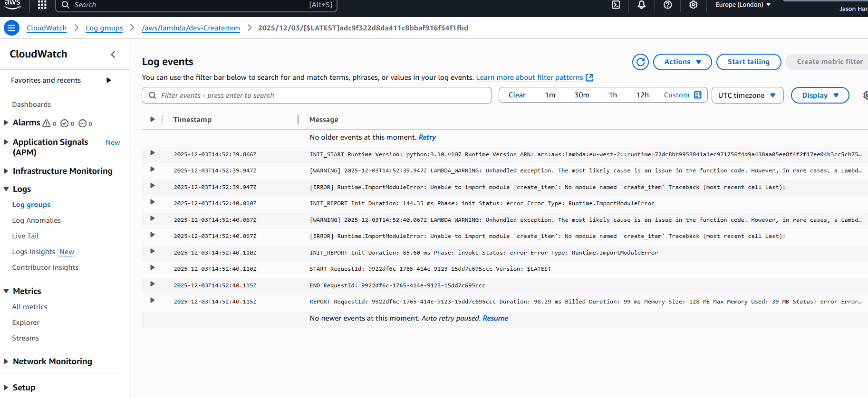Image resolution: width=868 pixels, height=398 pixels.
Task: Open Log groups breadcrumb link
Action: tap(104, 28)
